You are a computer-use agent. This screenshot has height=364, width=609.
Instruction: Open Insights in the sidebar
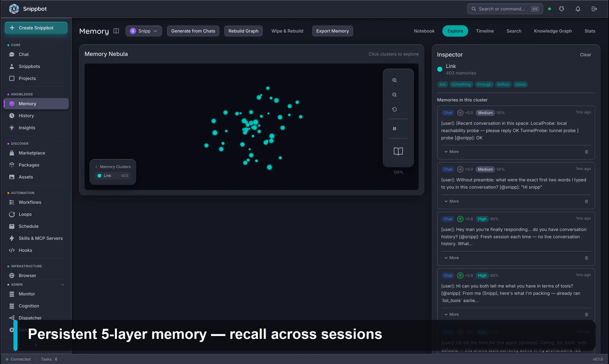pos(36,128)
